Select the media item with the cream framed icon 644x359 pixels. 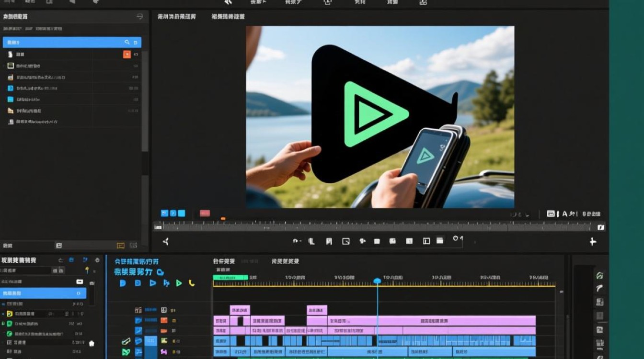(72, 66)
